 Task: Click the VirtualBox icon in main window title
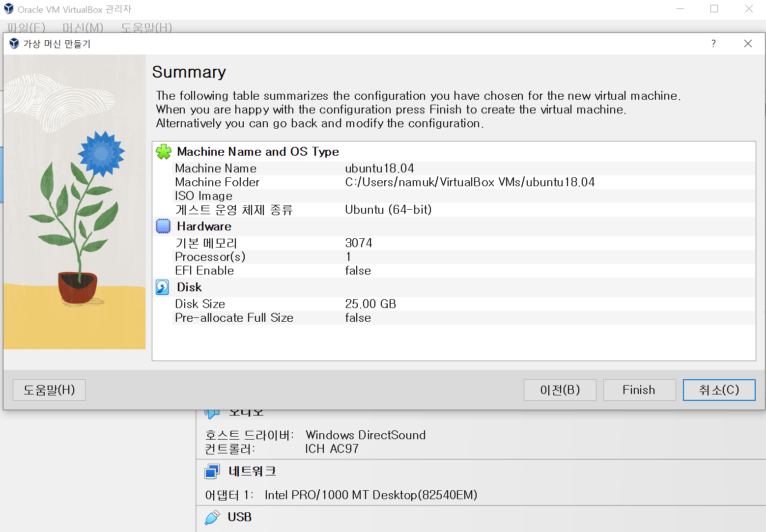9,9
